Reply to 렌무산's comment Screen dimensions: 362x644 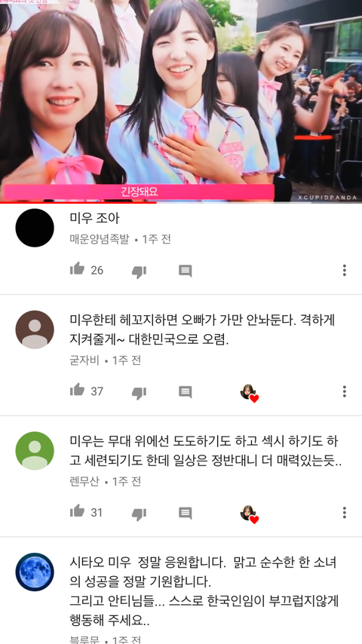coord(186,513)
